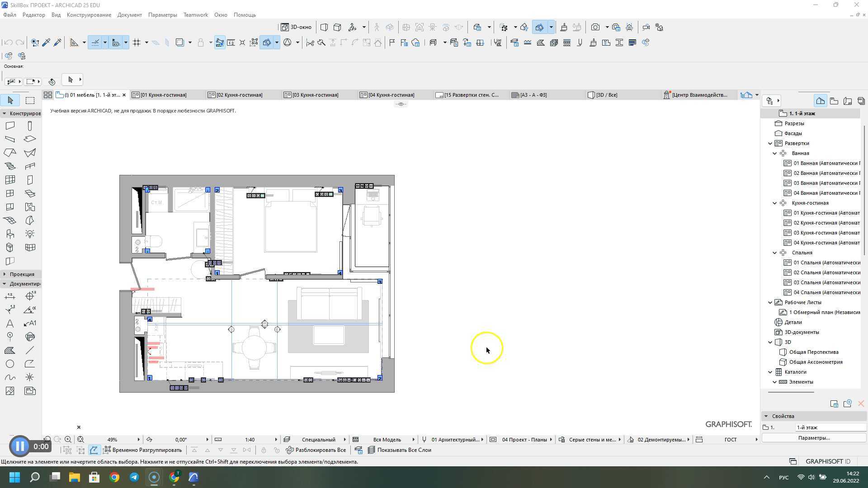The image size is (868, 488).
Task: Pause the screen recording
Action: (20, 446)
